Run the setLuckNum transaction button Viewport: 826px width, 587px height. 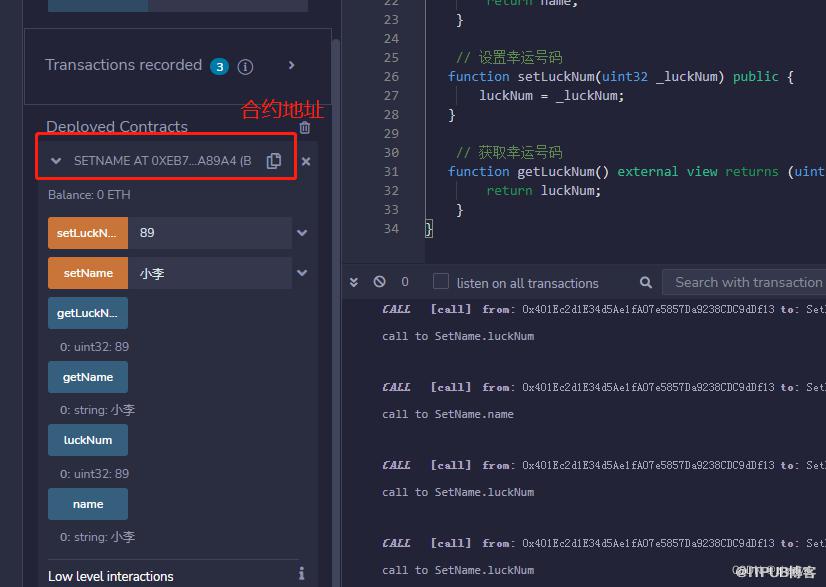(88, 233)
